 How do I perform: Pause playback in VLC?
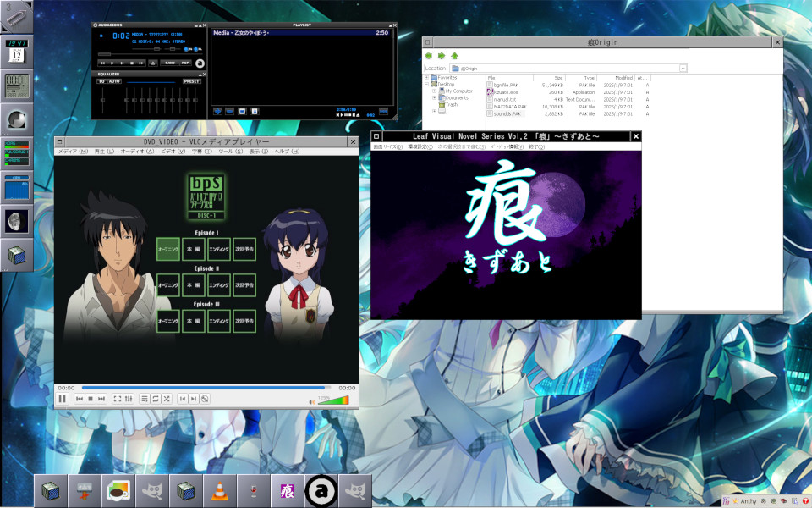pos(63,399)
